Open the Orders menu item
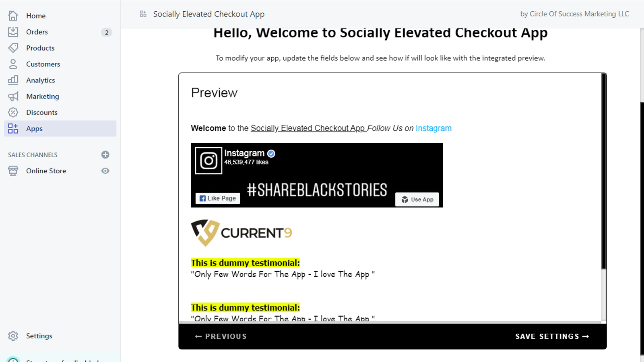 60,32
